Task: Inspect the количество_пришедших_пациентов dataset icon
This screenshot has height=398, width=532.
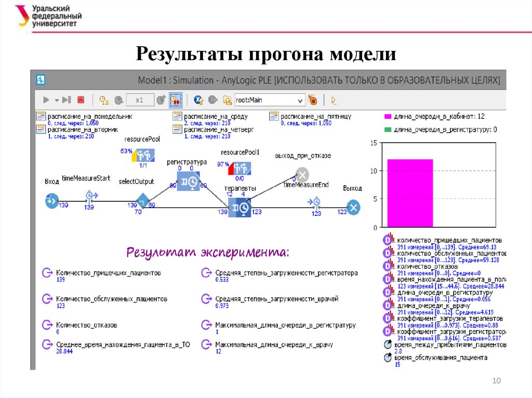Action: (387, 240)
